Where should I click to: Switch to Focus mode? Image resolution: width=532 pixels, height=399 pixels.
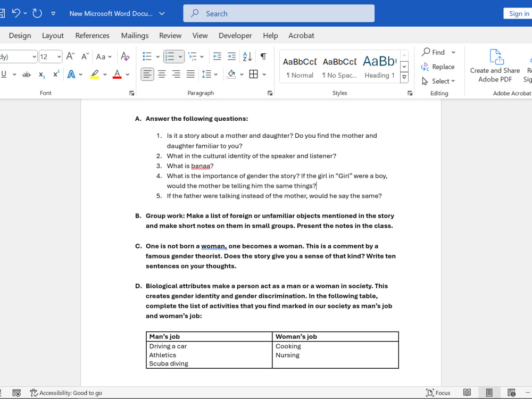(438, 393)
